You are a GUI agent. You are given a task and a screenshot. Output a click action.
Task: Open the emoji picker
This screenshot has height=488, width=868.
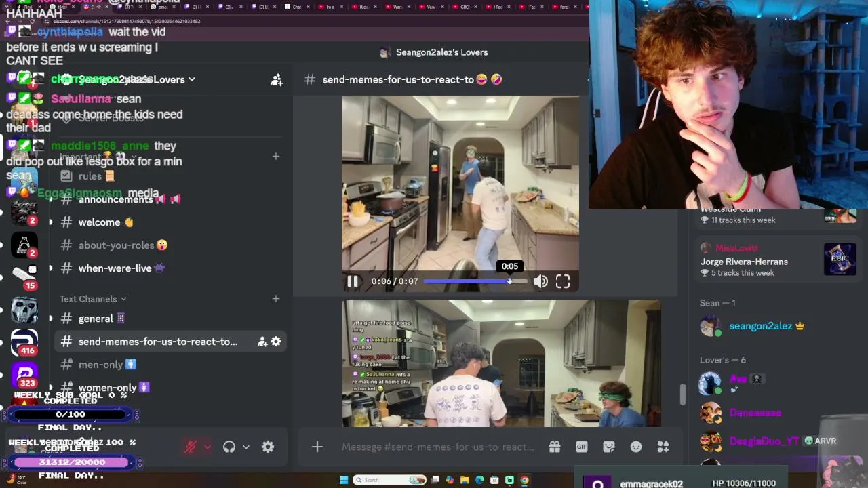(636, 447)
